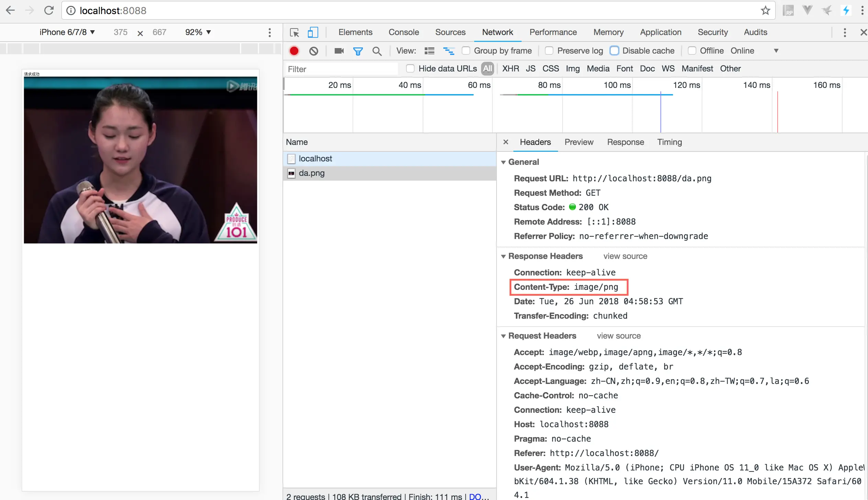The image size is (868, 500).
Task: Click the Filter text input field
Action: [342, 69]
